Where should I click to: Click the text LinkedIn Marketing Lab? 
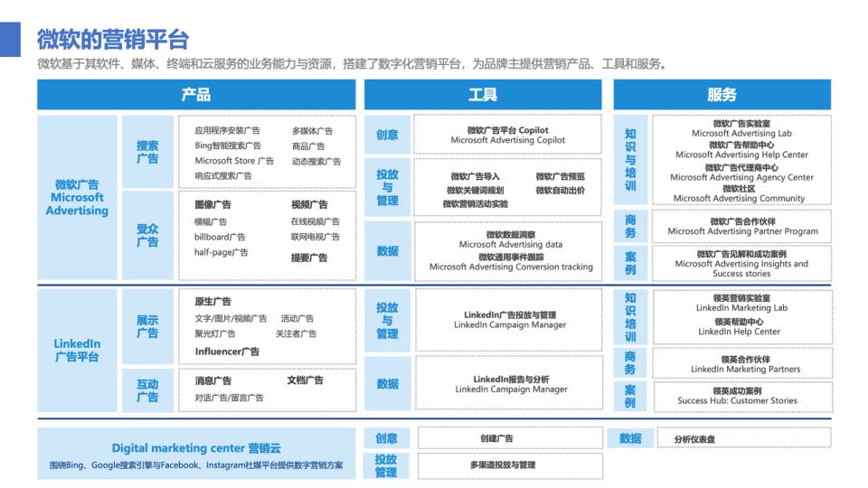click(741, 308)
